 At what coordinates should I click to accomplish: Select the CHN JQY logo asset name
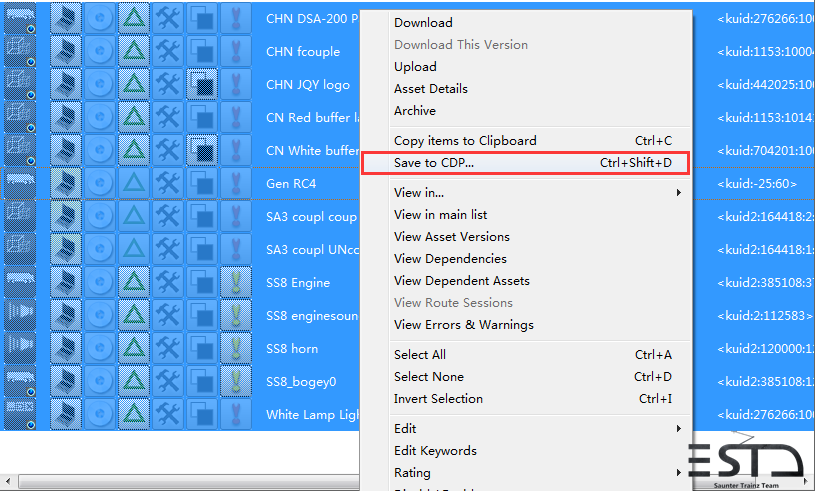click(x=308, y=85)
